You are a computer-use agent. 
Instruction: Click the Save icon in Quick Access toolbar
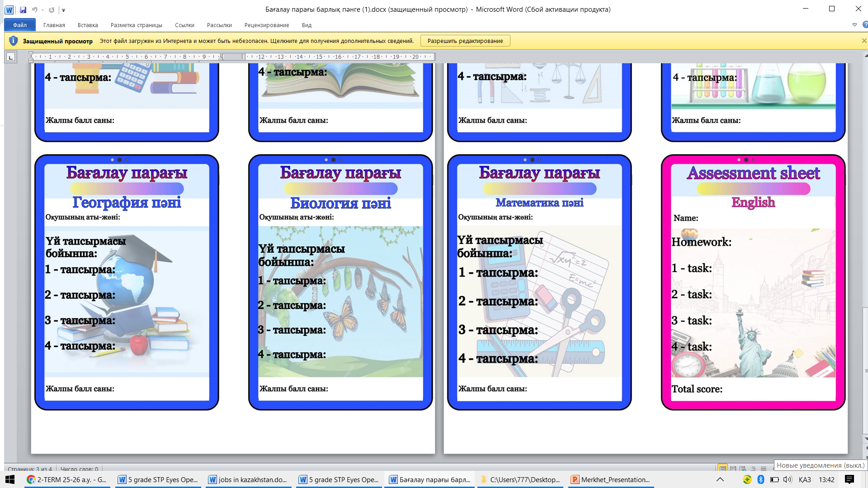(23, 9)
